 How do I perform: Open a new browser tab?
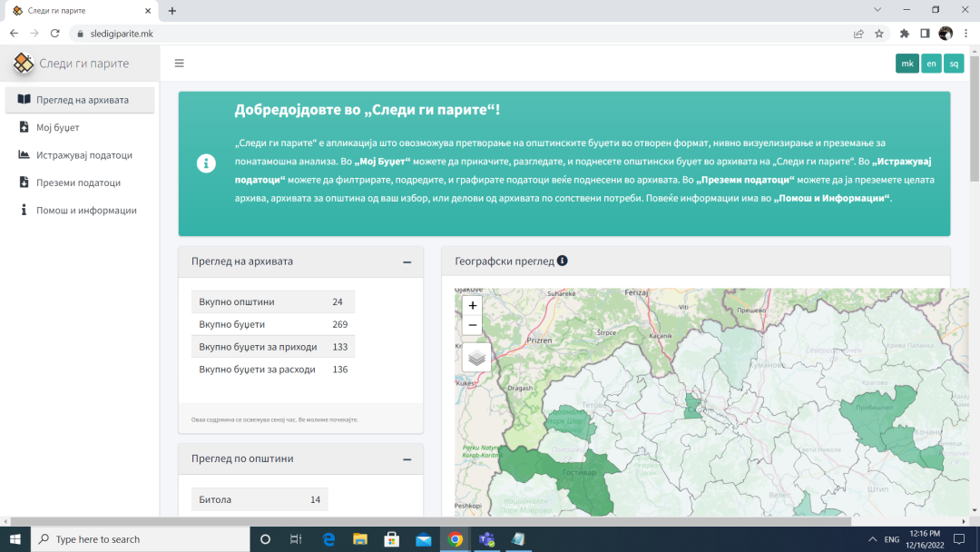(x=172, y=11)
